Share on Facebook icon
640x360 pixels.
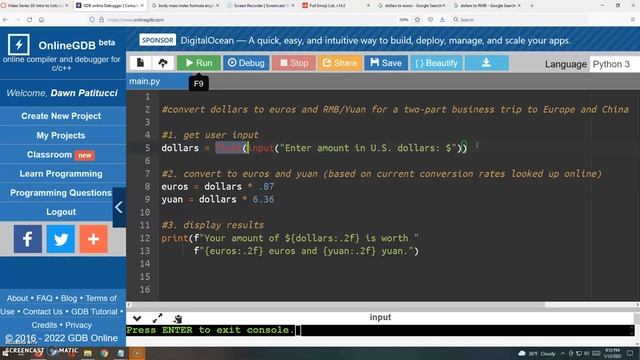click(x=27, y=239)
